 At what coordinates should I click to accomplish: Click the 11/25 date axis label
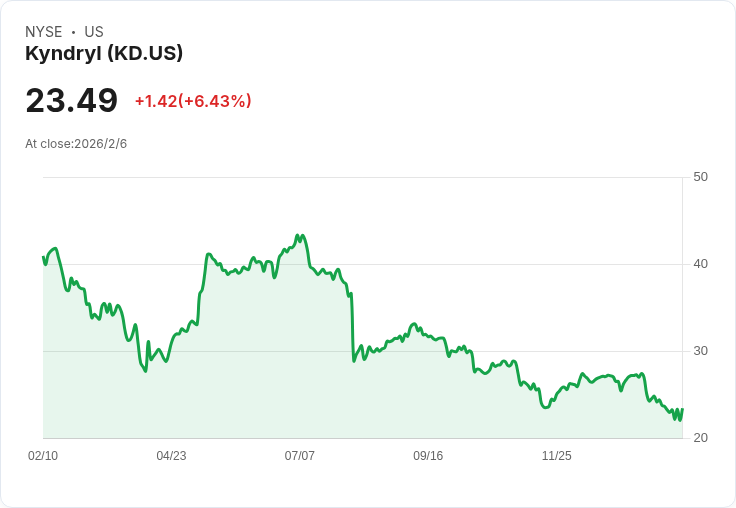point(556,456)
